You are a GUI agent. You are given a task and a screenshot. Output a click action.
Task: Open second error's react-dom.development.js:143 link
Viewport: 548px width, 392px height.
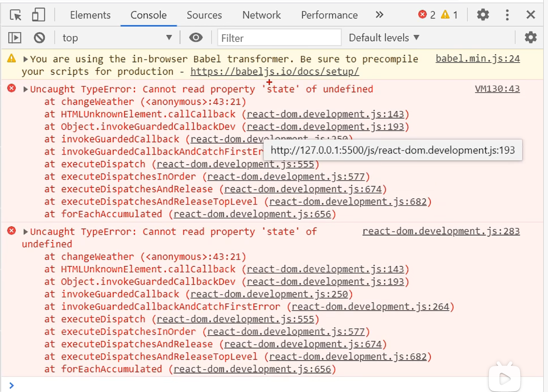(325, 269)
